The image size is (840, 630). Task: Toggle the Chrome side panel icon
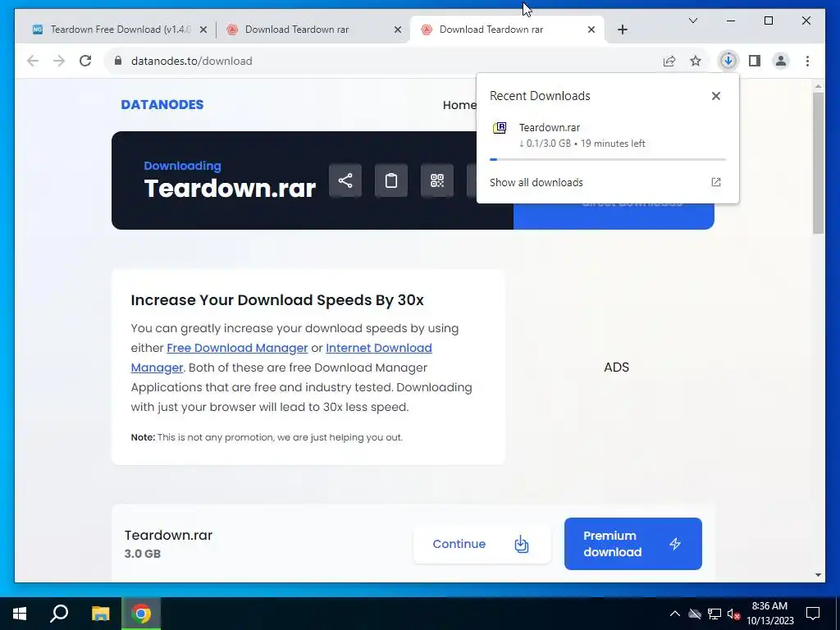pyautogui.click(x=755, y=61)
